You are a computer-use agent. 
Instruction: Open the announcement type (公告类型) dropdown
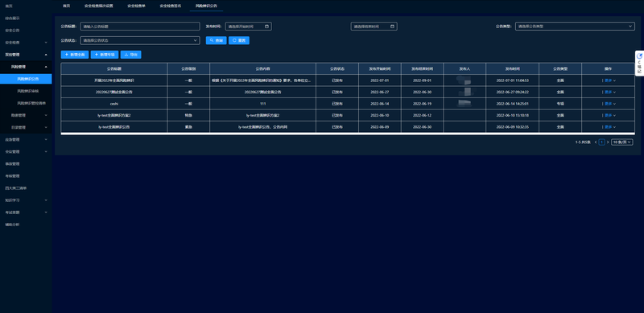coord(575,27)
